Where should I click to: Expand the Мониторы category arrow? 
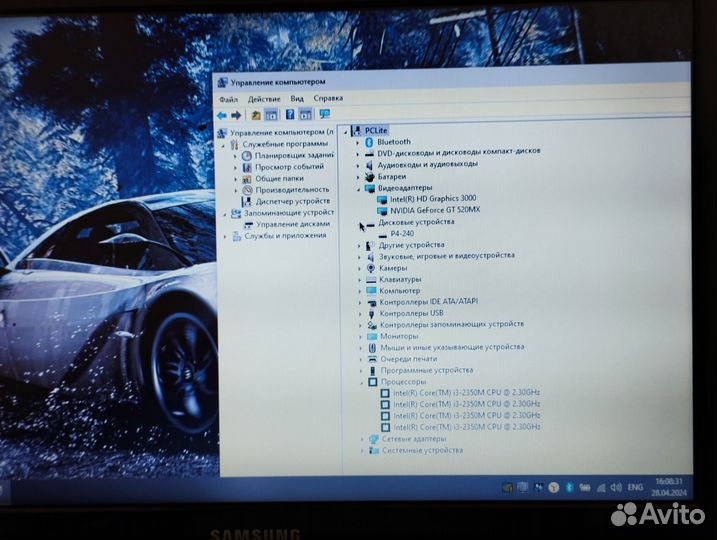360,337
